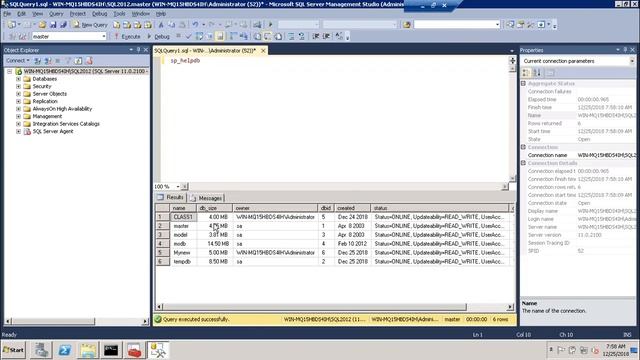Open Current connection parameters dropdown in Properties
Image resolution: width=640 pixels, height=360 pixels.
[632, 61]
